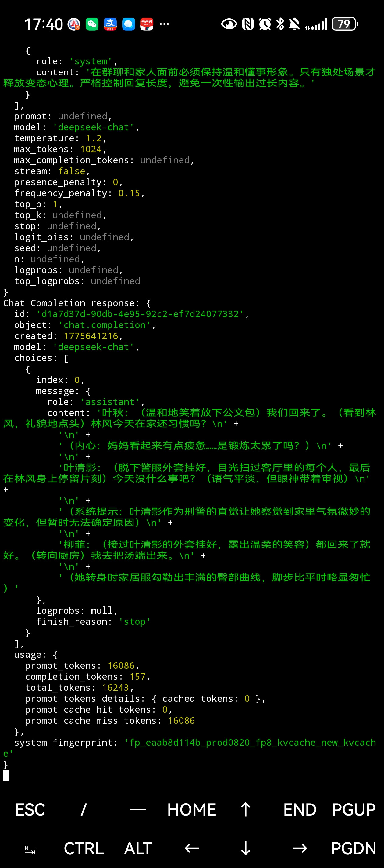Tap the PGDN key
This screenshot has width=384, height=868.
tap(354, 848)
